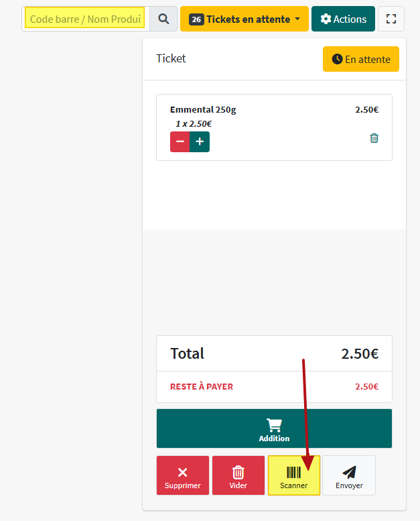Click the Ticket panel heading
The height and width of the screenshot is (521, 420).
pyautogui.click(x=171, y=58)
